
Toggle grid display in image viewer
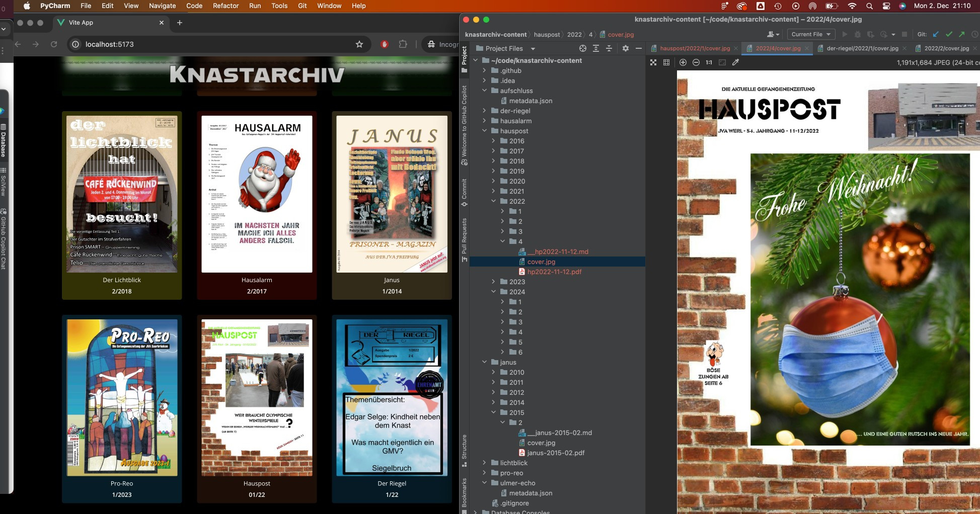click(666, 62)
